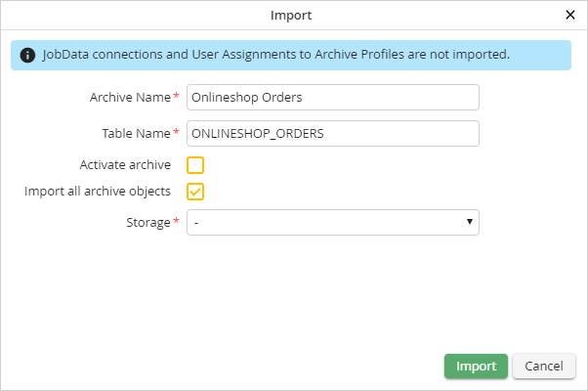Select the JobData connections notice text

tap(276, 55)
